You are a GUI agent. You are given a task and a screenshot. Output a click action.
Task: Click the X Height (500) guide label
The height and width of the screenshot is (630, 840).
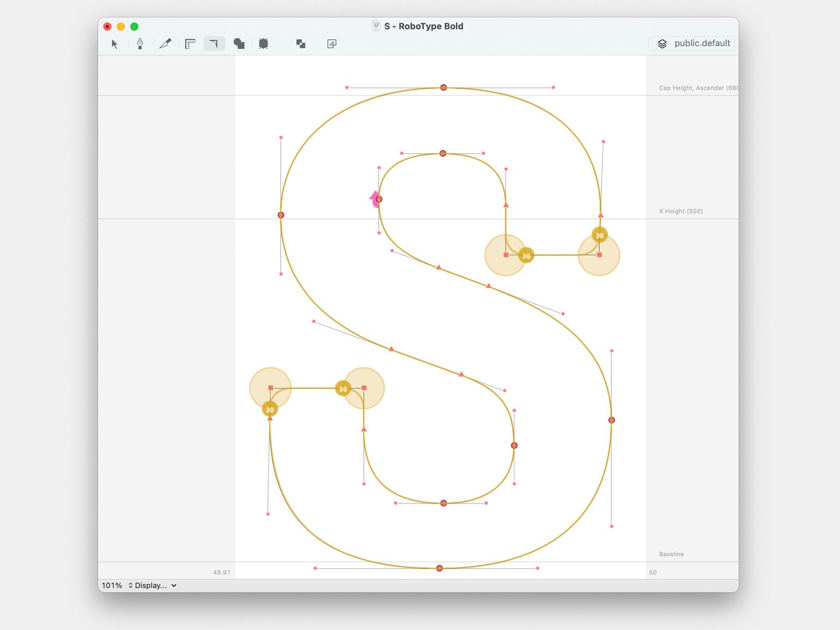[x=681, y=211]
